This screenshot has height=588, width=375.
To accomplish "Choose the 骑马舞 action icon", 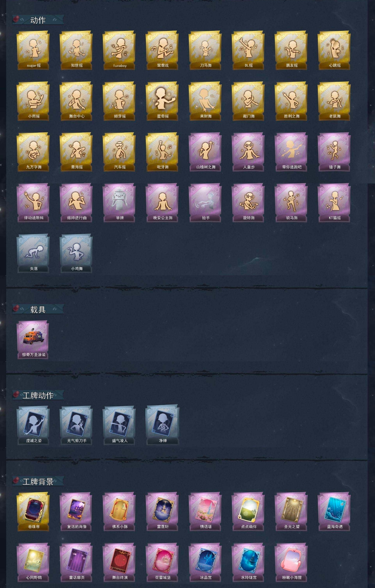I will 291,203.
